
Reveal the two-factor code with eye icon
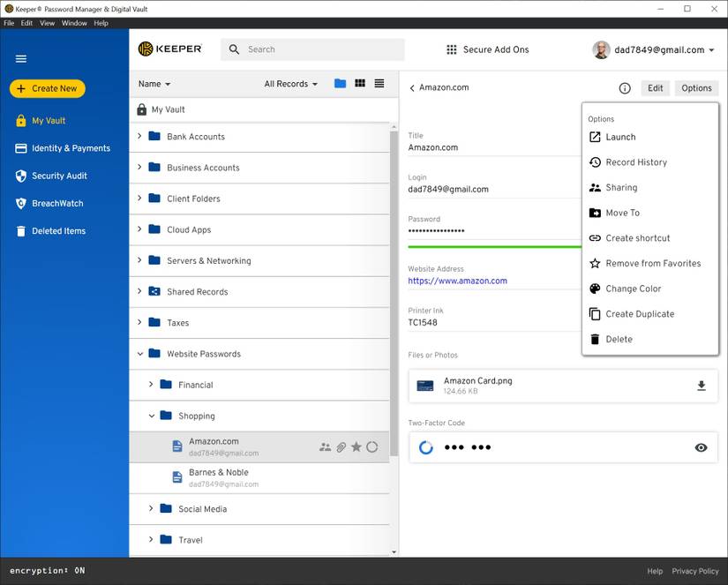pos(701,447)
